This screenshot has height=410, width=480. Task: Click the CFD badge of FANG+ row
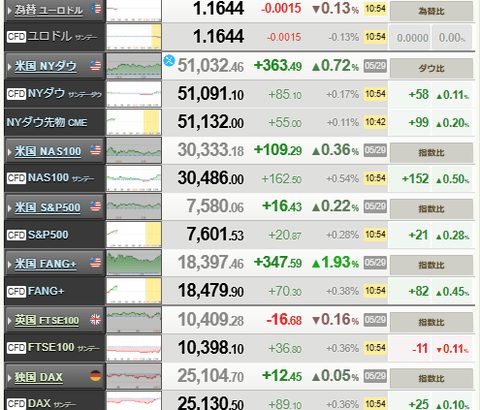[16, 291]
